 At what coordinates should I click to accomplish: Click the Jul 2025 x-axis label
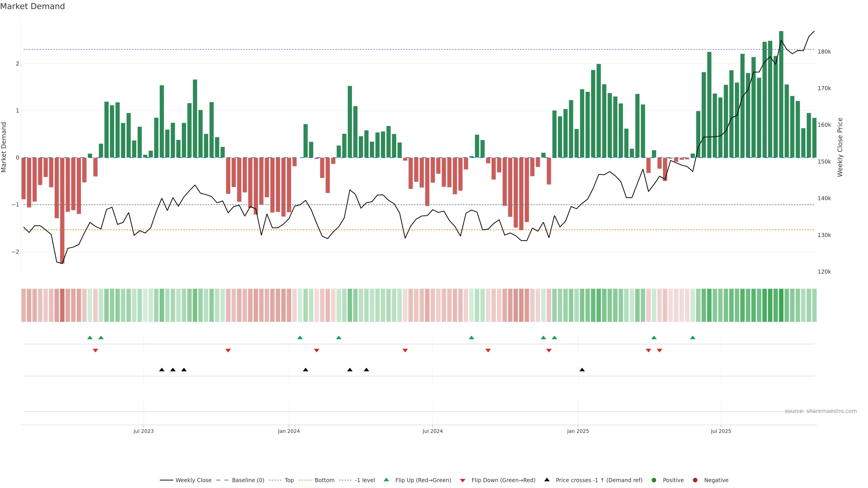point(721,431)
